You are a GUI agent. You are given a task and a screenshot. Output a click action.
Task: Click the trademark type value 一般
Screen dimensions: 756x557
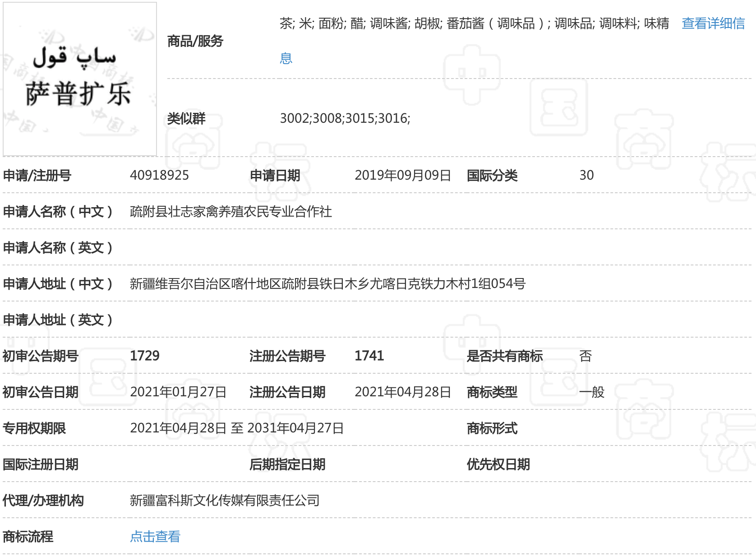tap(591, 392)
